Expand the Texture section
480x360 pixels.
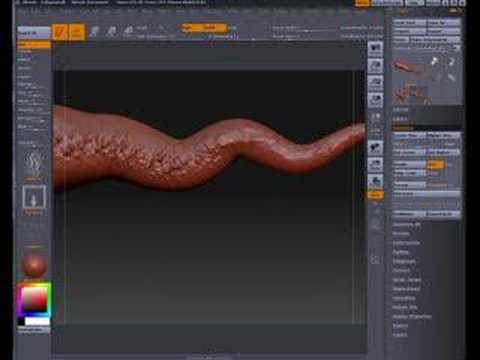(x=401, y=271)
